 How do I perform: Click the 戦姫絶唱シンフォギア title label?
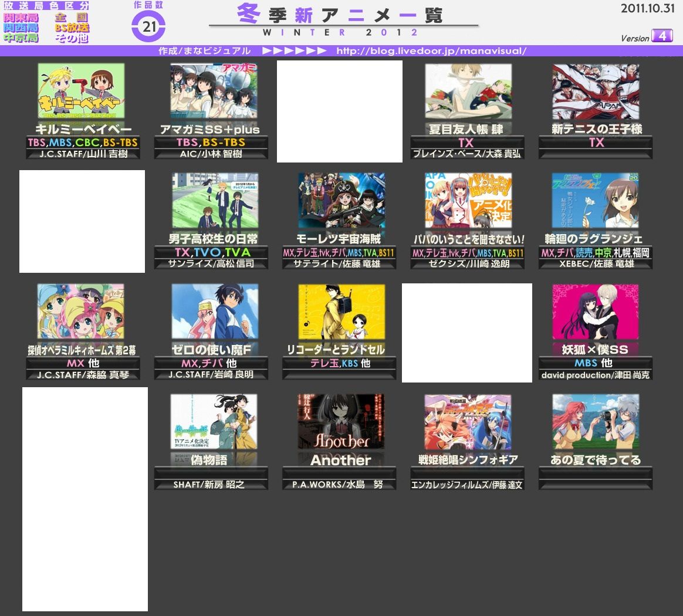click(x=468, y=460)
